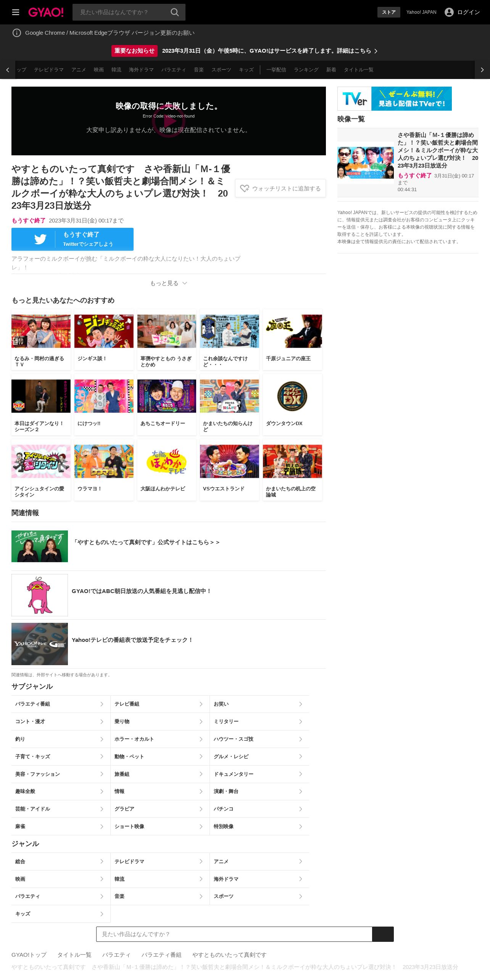Open スポーツ genre row
Image resolution: width=490 pixels, height=980 pixels.
coord(260,896)
